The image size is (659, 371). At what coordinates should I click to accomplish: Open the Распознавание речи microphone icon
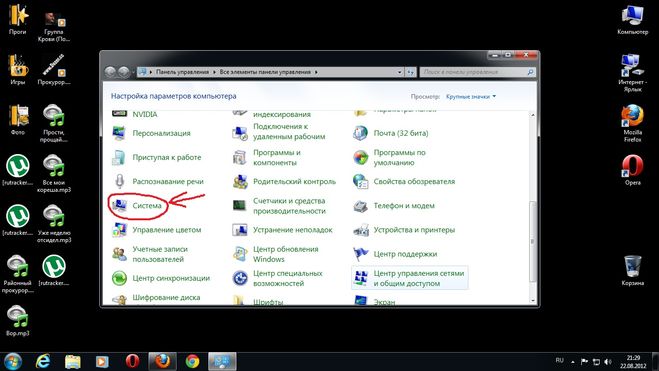point(119,182)
